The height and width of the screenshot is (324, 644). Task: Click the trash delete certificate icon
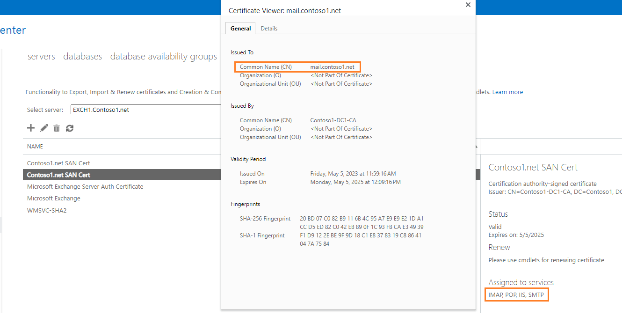(x=57, y=128)
